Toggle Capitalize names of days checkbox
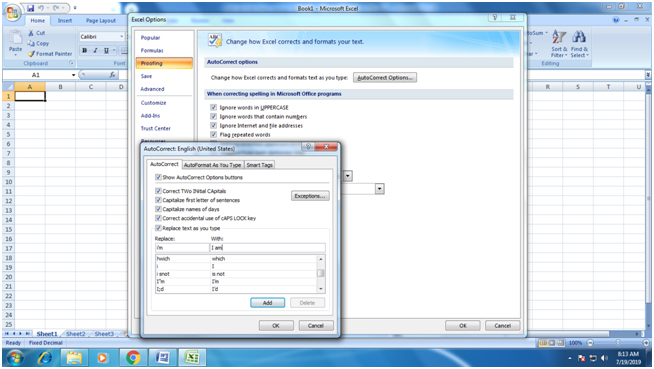Image resolution: width=654 pixels, height=369 pixels. tap(158, 209)
